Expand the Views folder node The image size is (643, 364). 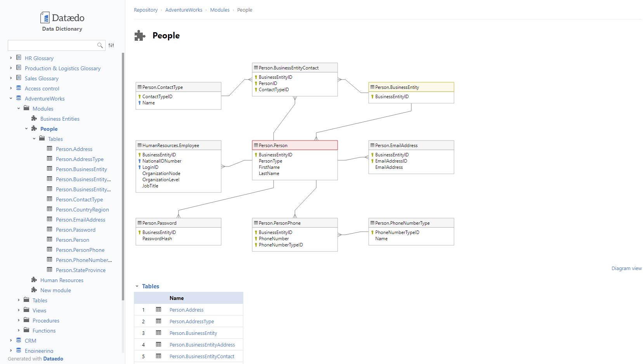point(19,310)
